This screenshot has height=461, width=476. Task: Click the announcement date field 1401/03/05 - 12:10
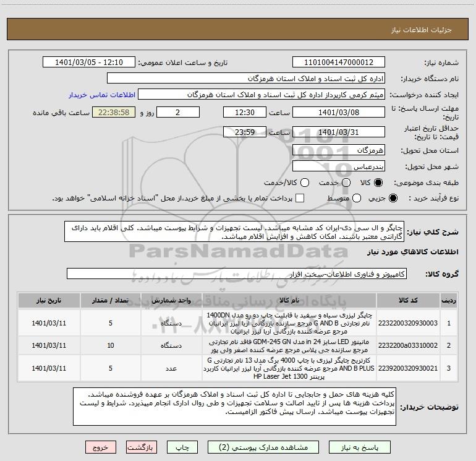[x=89, y=62]
